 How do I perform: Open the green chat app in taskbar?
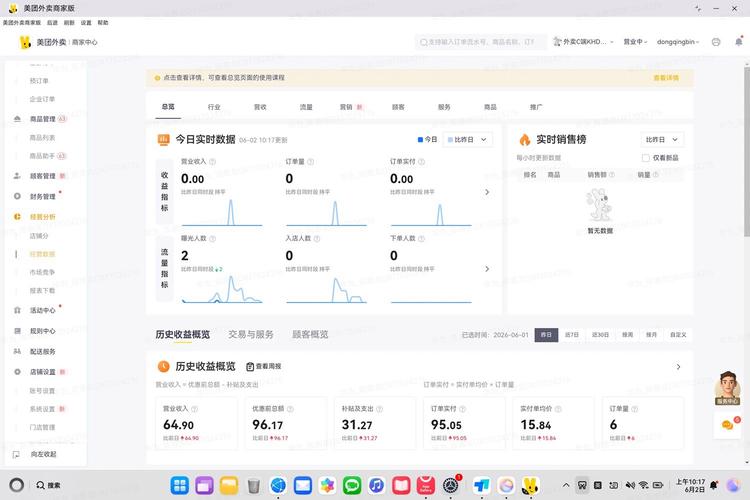pos(352,486)
